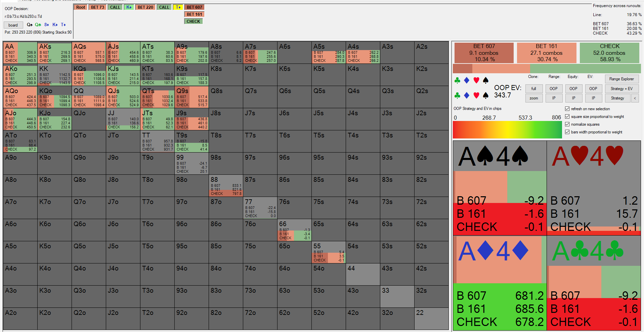Toggle square size proportional to weight
Viewport: 644px width, 332px height.
click(567, 117)
